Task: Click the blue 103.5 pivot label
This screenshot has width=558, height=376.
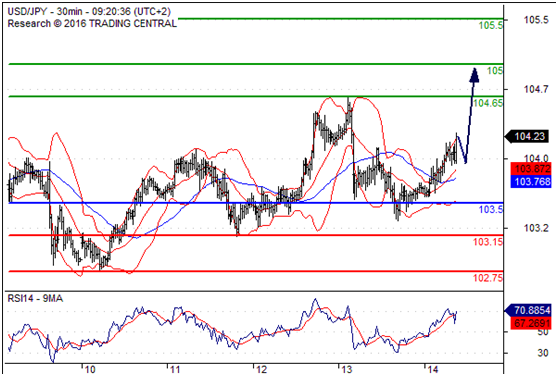Action: (491, 210)
